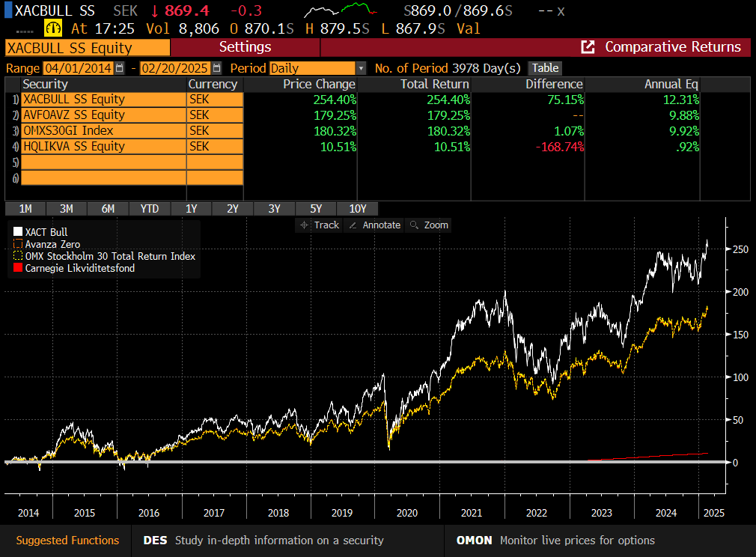
Task: Select the YTD range tab
Action: [150, 209]
